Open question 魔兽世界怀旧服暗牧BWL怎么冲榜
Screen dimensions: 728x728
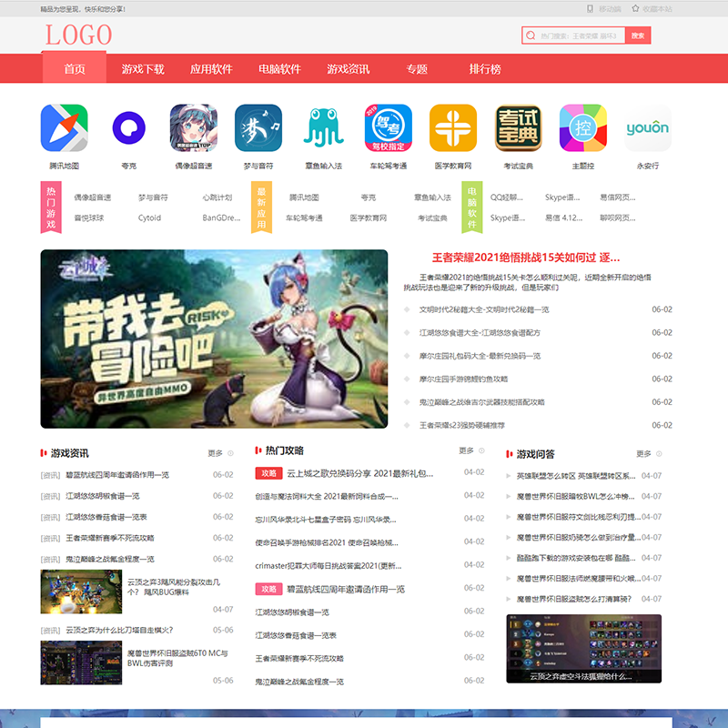click(575, 496)
